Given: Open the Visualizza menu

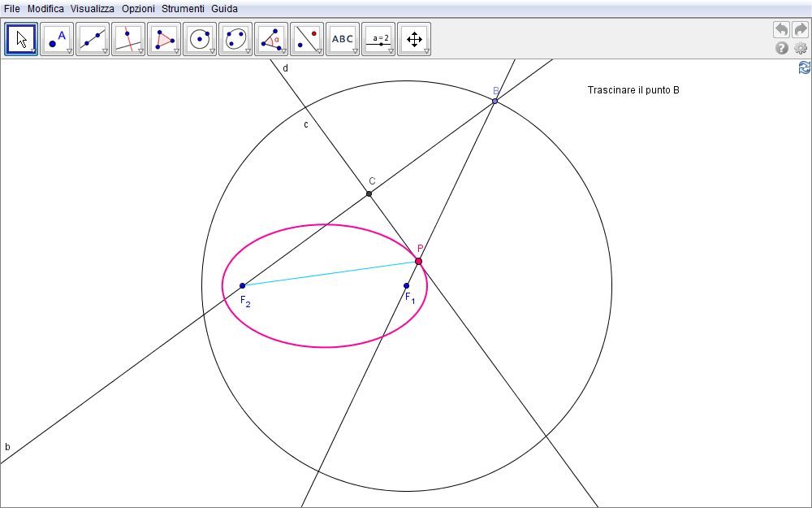Looking at the screenshot, I should point(92,8).
